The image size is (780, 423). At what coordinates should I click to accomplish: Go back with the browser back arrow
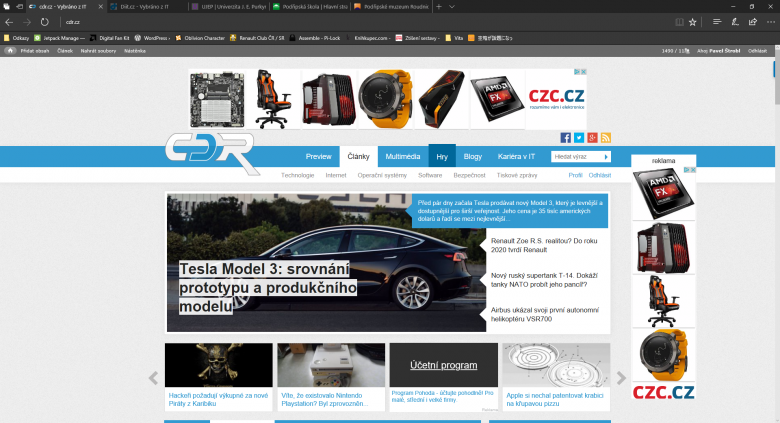point(9,22)
